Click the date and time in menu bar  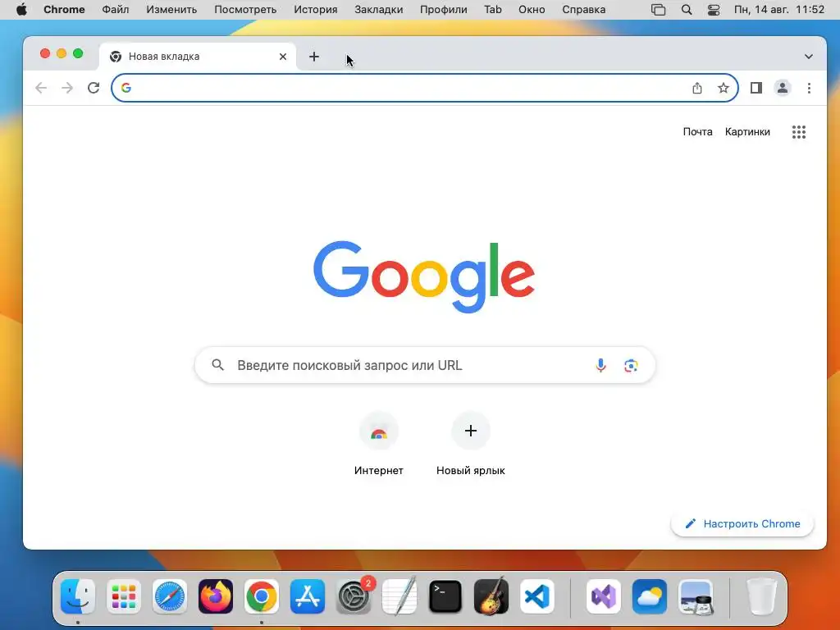tap(779, 10)
